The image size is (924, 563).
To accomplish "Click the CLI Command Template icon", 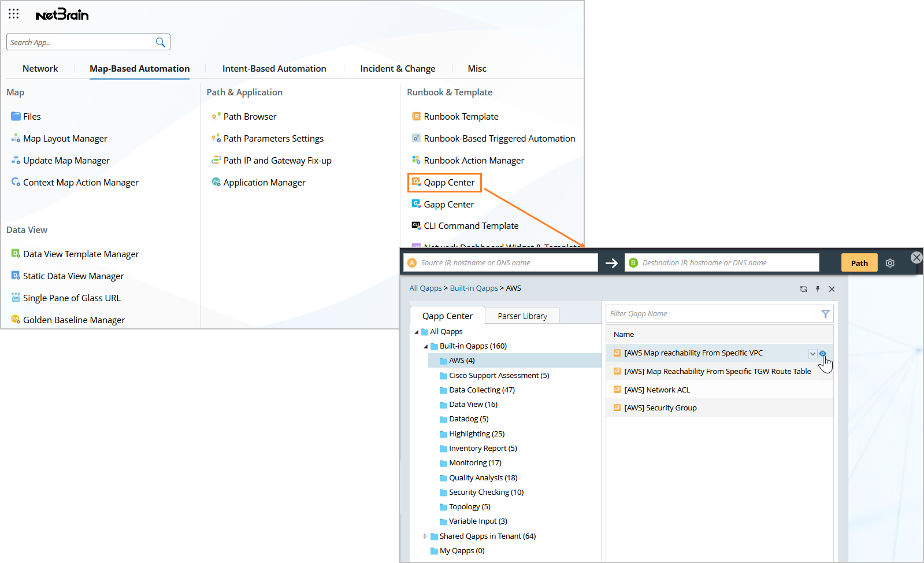I will [x=416, y=225].
